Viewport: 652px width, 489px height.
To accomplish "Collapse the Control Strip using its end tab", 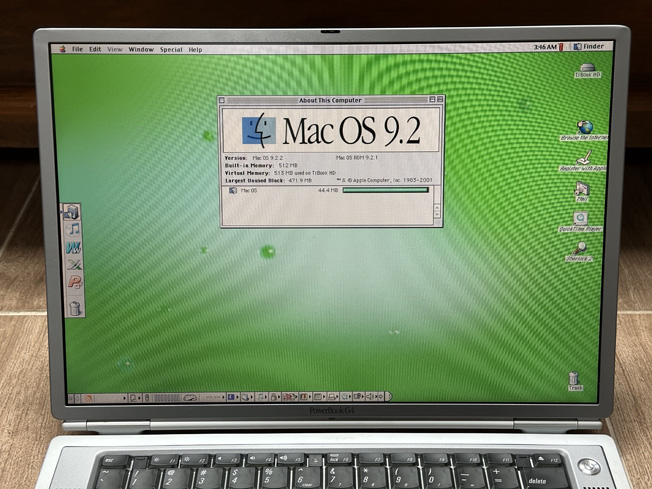I will (x=388, y=396).
